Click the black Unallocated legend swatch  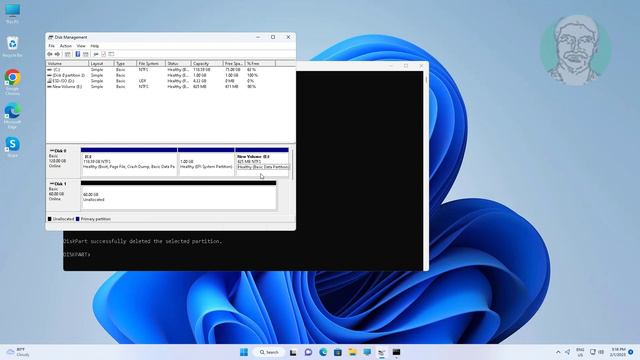[x=49, y=219]
